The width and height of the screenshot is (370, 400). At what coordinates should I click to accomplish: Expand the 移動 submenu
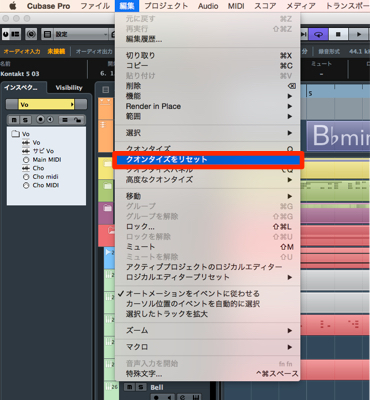pos(207,196)
